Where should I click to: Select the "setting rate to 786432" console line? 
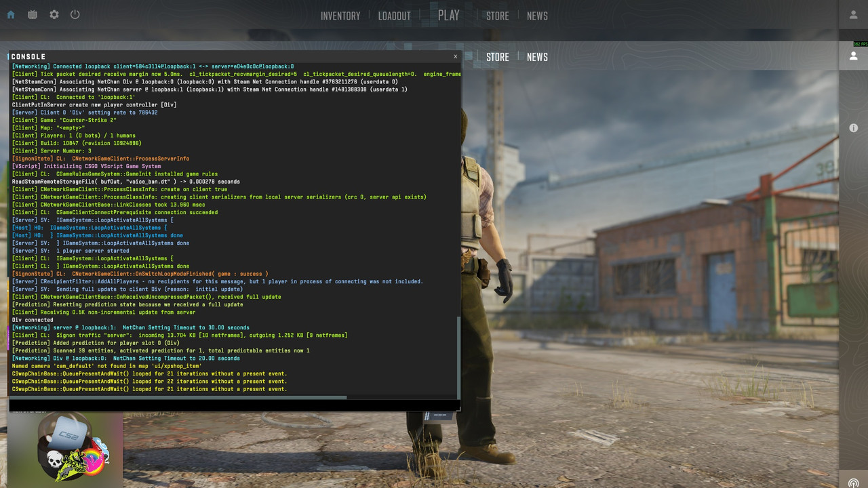[x=85, y=113]
